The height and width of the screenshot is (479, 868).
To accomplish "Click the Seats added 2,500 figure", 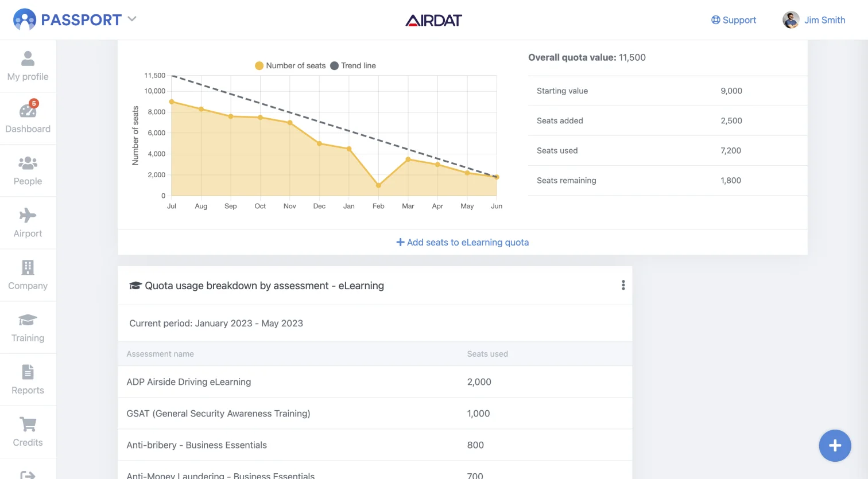I will 731,120.
